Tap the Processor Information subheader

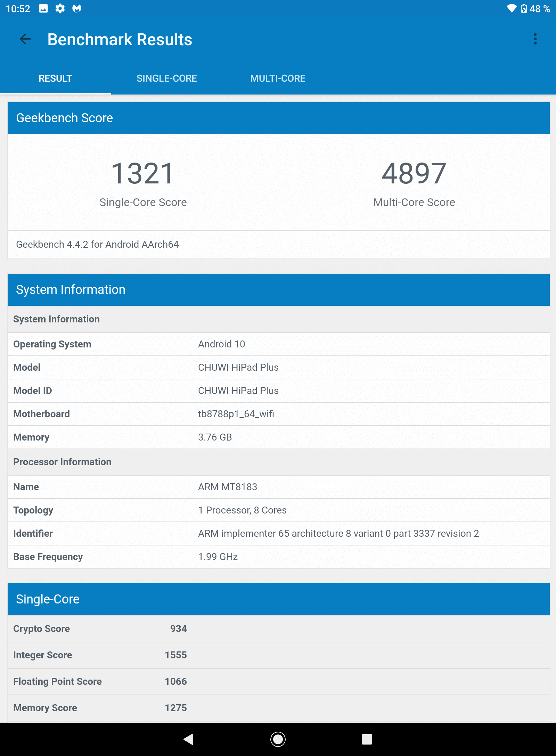[279, 462]
